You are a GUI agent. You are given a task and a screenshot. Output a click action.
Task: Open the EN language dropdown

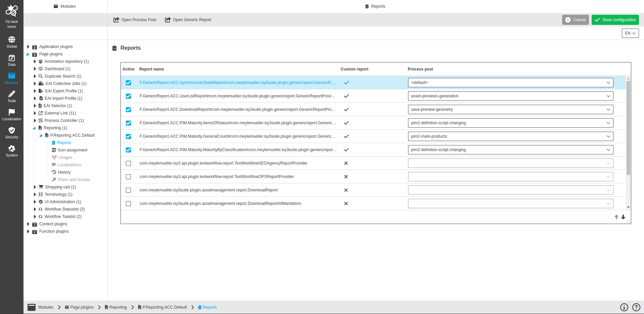[630, 33]
